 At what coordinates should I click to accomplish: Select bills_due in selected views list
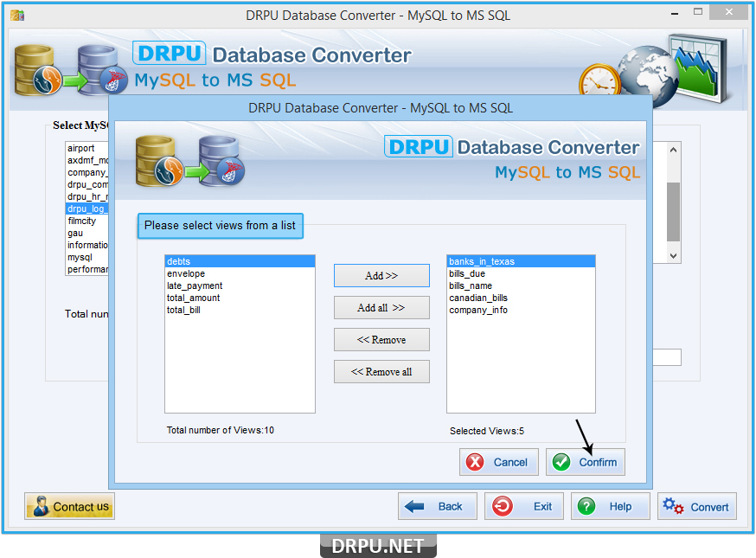[521, 273]
